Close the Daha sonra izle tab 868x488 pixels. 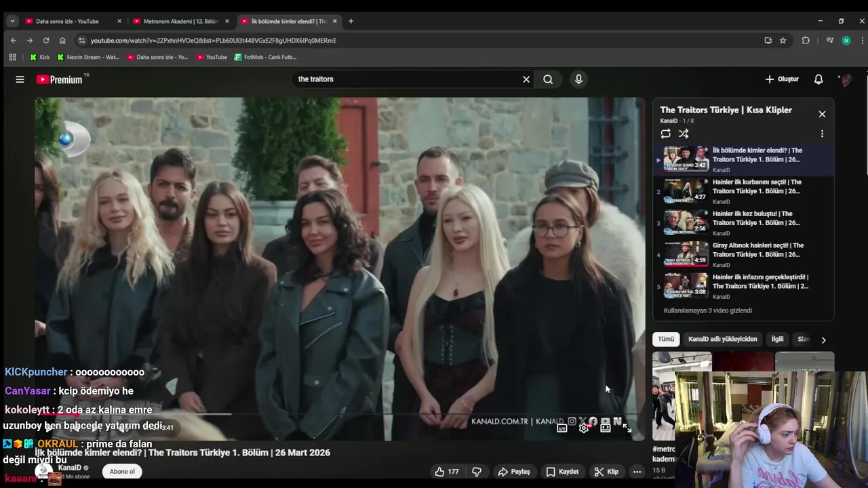[119, 21]
